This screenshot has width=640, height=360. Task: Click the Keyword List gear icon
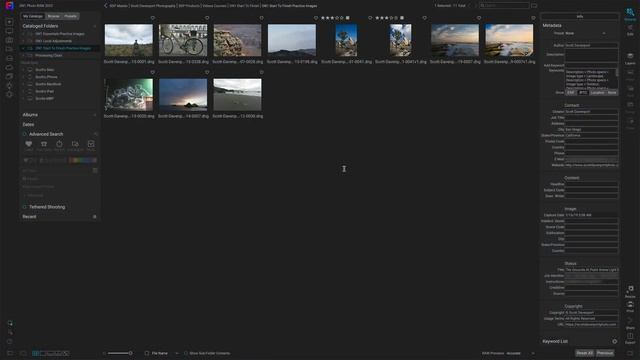pos(614,341)
